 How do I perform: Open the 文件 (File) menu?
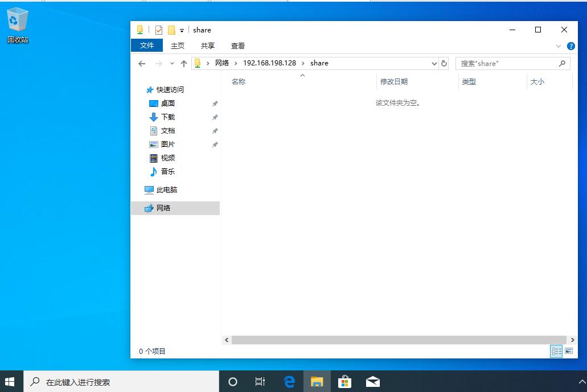pyautogui.click(x=147, y=46)
